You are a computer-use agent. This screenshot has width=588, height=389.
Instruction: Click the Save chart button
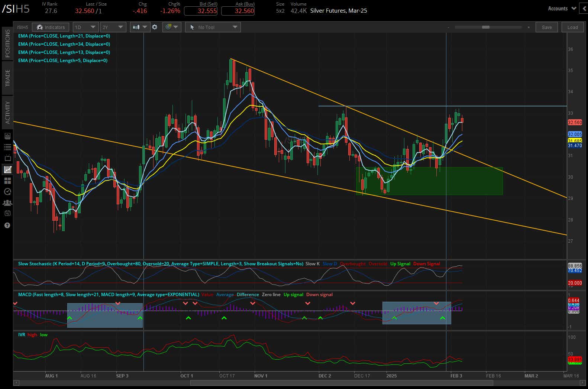[546, 27]
